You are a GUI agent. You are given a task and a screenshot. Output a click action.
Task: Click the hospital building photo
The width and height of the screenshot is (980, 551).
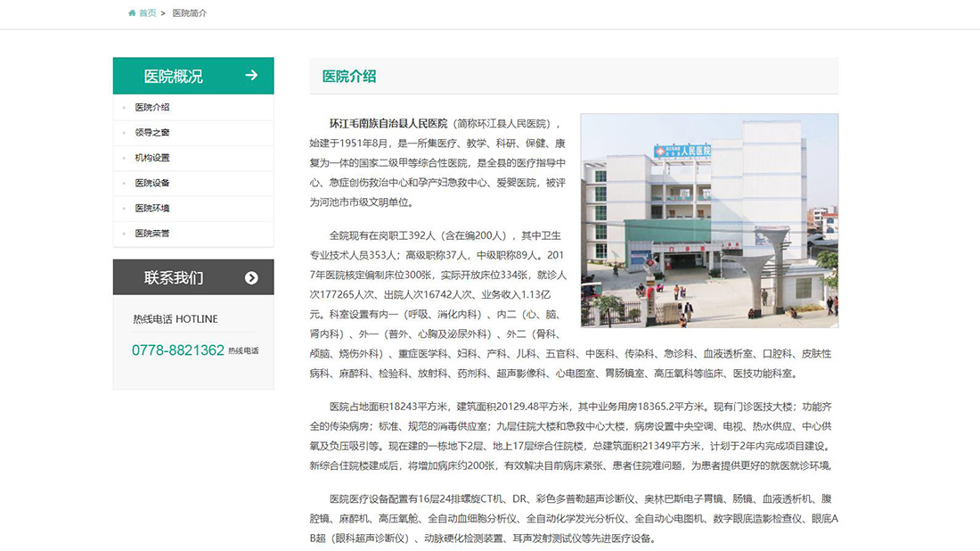708,219
